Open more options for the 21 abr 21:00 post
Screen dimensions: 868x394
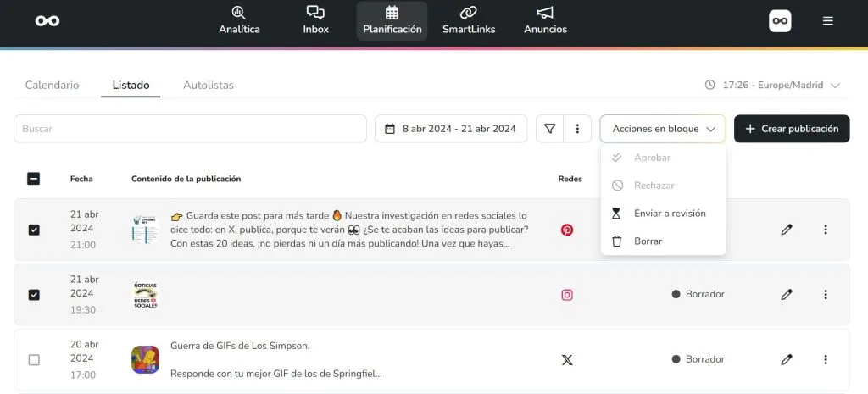click(826, 230)
